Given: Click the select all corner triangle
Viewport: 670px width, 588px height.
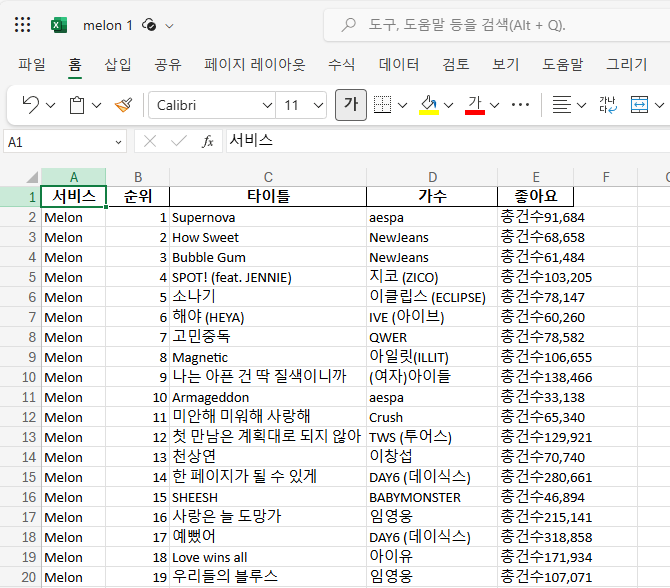Looking at the screenshot, I should [33, 177].
